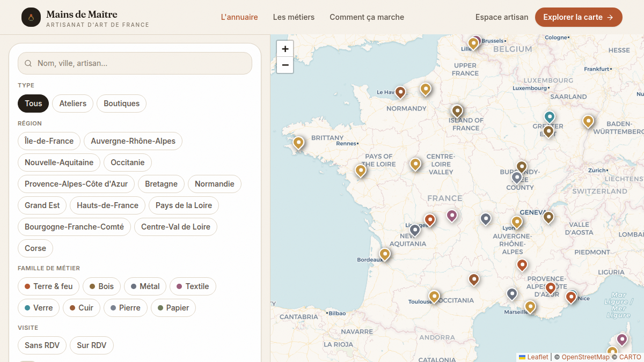Select the Tous type filter
The height and width of the screenshot is (362, 644).
[x=33, y=104]
